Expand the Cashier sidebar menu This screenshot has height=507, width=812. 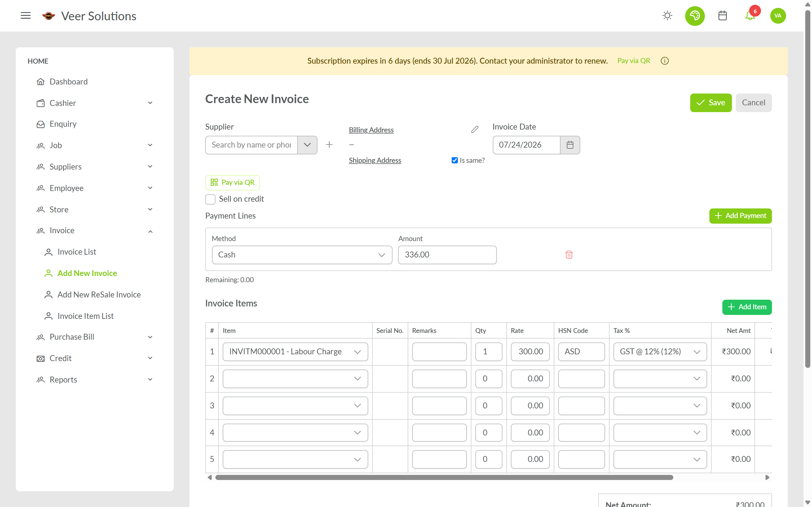click(95, 103)
